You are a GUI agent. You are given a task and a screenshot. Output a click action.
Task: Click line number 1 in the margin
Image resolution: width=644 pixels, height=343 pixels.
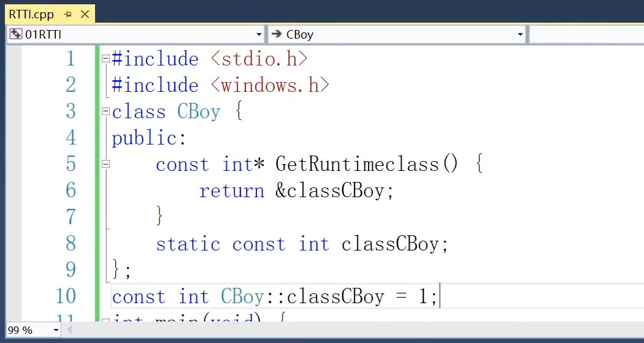click(x=71, y=59)
